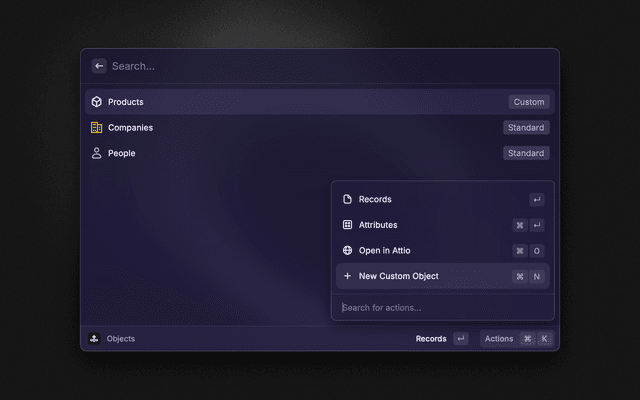
Task: Click the Attributes grid icon
Action: pos(347,225)
